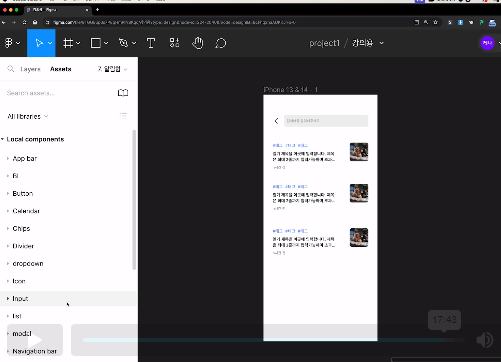Viewport: 501px width, 362px height.
Task: Open the All libraries dropdown
Action: 28,116
